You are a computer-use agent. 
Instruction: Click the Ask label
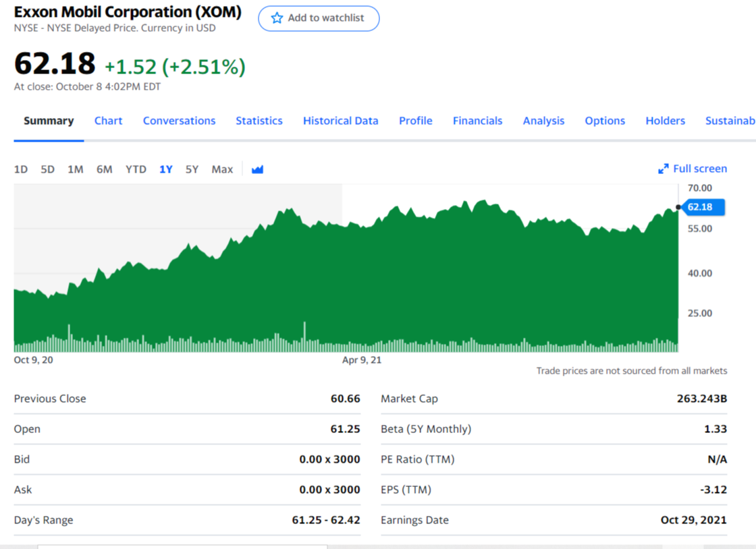point(23,490)
